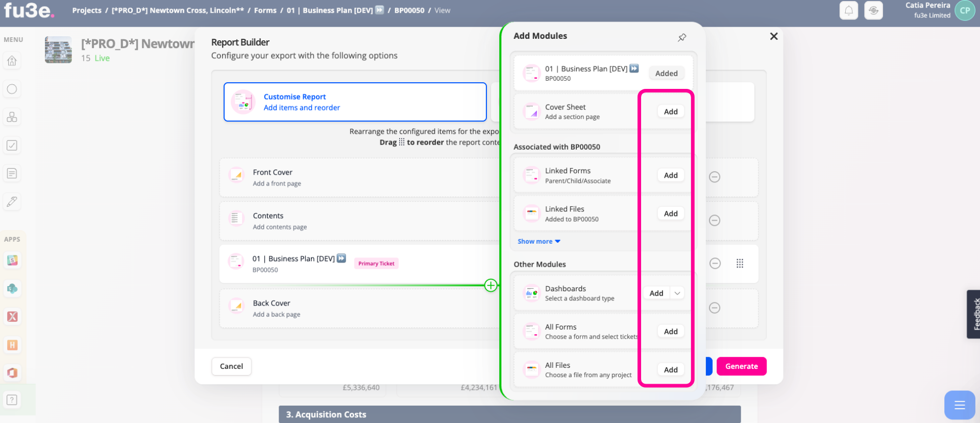Click the circle icon in sidebar menu

tap(12, 89)
